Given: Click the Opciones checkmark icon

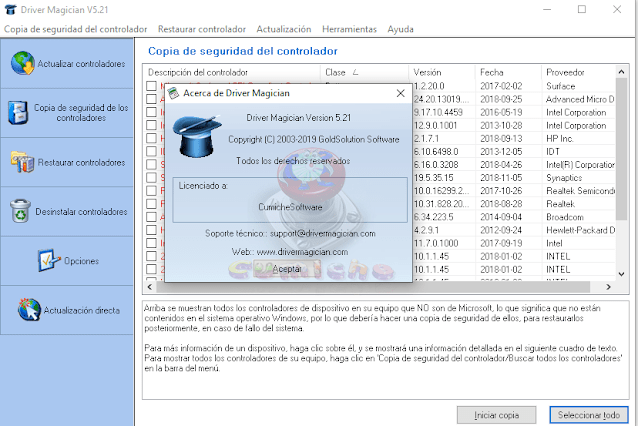Looking at the screenshot, I should [49, 260].
